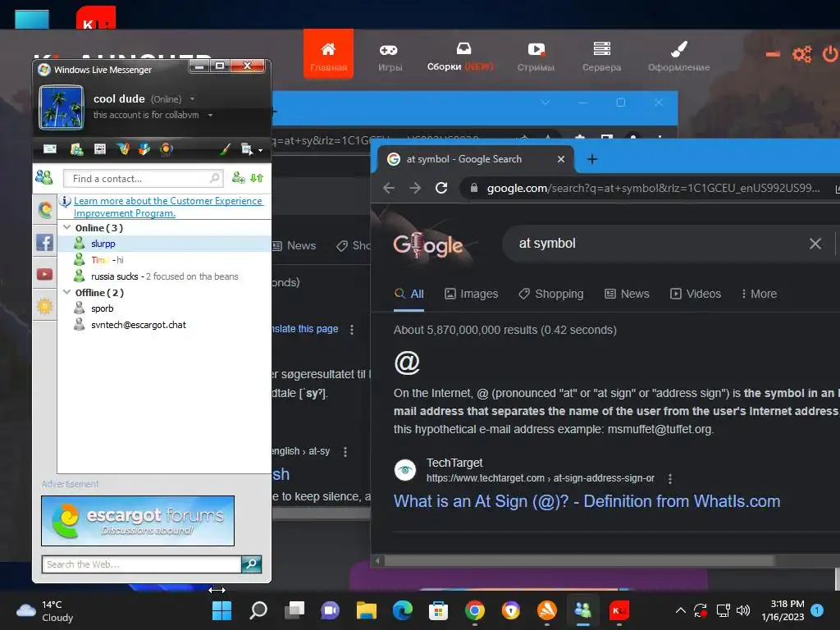The height and width of the screenshot is (630, 840).
Task: Open the sun weather tab in Messenger sidebar
Action: click(45, 307)
